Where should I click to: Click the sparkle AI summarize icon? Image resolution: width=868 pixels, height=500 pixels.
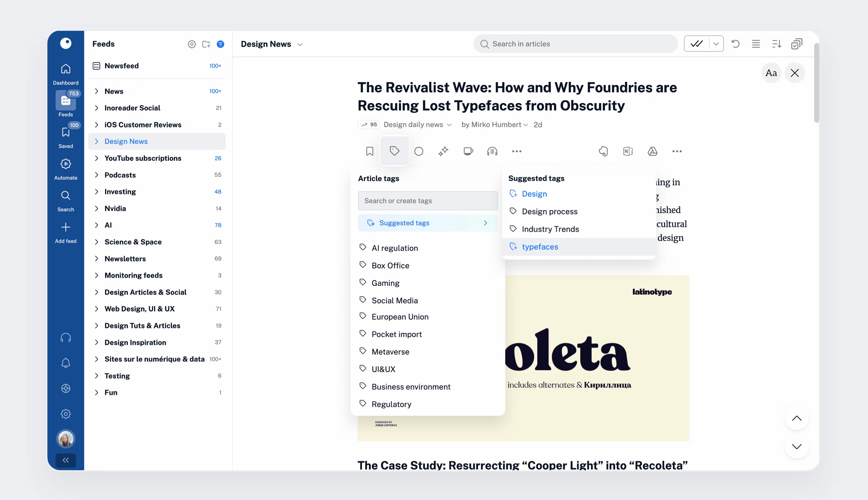443,151
